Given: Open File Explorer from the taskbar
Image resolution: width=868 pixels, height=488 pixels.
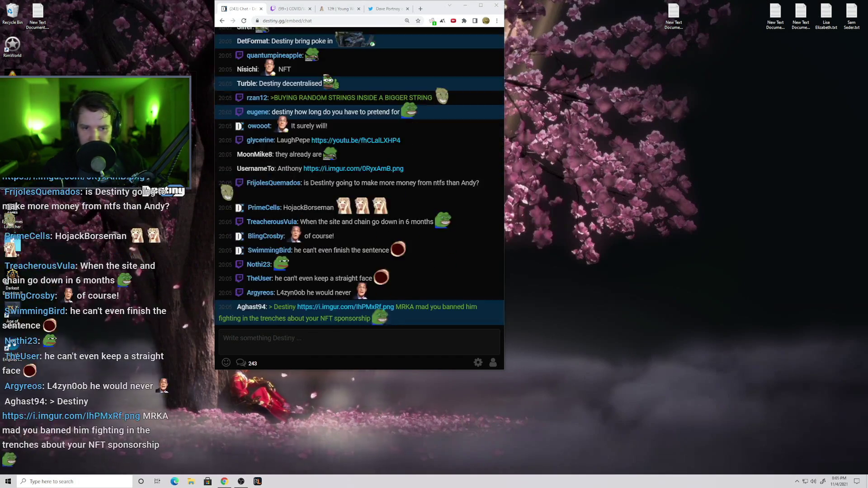Looking at the screenshot, I should (191, 481).
